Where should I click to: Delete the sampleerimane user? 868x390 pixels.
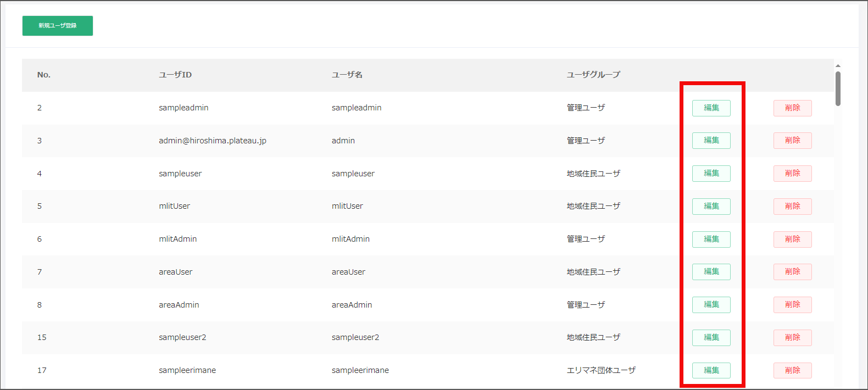coord(792,370)
